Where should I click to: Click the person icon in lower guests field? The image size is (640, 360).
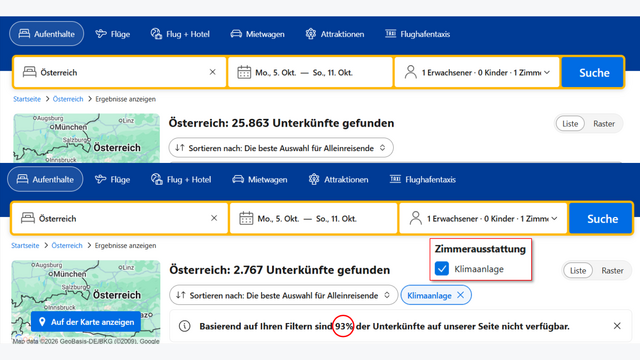click(416, 218)
